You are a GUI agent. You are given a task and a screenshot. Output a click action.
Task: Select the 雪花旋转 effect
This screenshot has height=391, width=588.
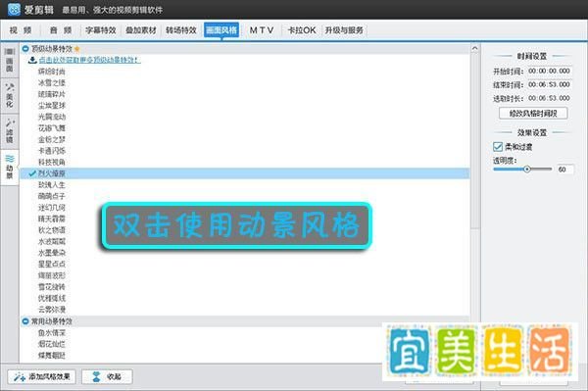click(51, 287)
